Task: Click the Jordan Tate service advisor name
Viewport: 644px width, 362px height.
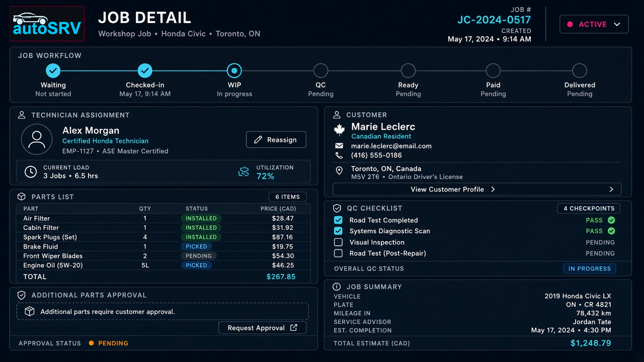Action: click(x=592, y=322)
